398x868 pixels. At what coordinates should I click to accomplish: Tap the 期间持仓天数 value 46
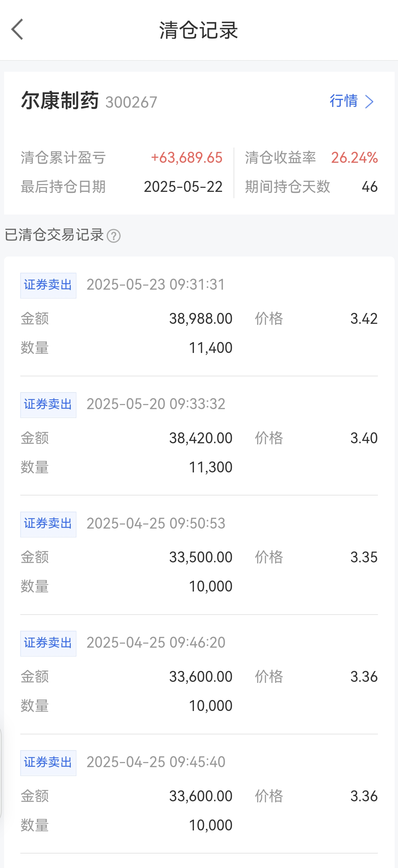pos(370,187)
